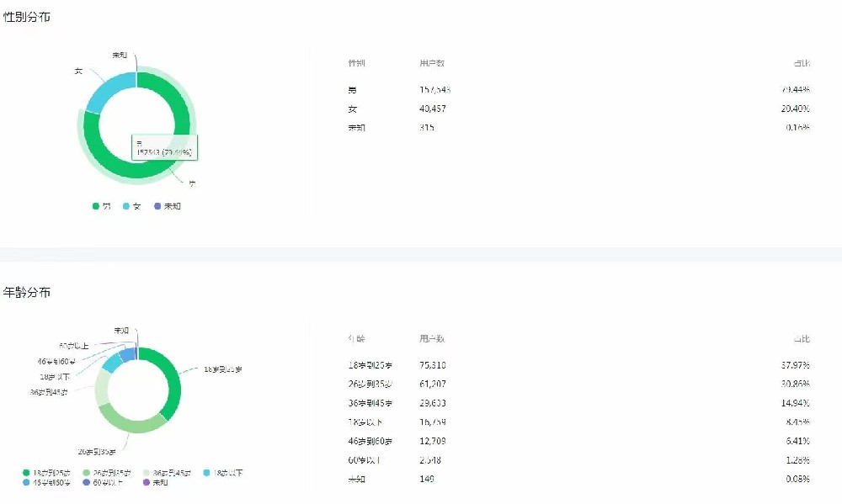Select the 女 row in gender table
The width and height of the screenshot is (842, 504).
click(579, 109)
